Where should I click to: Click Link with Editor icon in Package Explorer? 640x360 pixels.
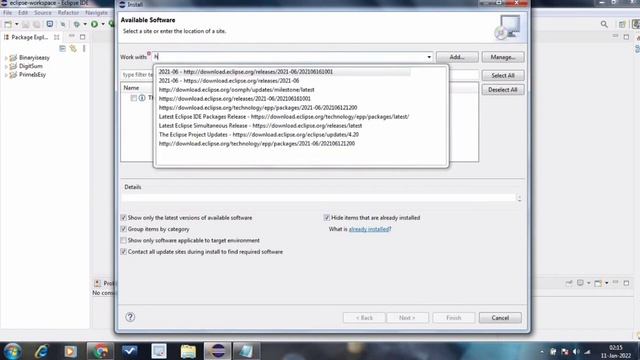[x=73, y=49]
